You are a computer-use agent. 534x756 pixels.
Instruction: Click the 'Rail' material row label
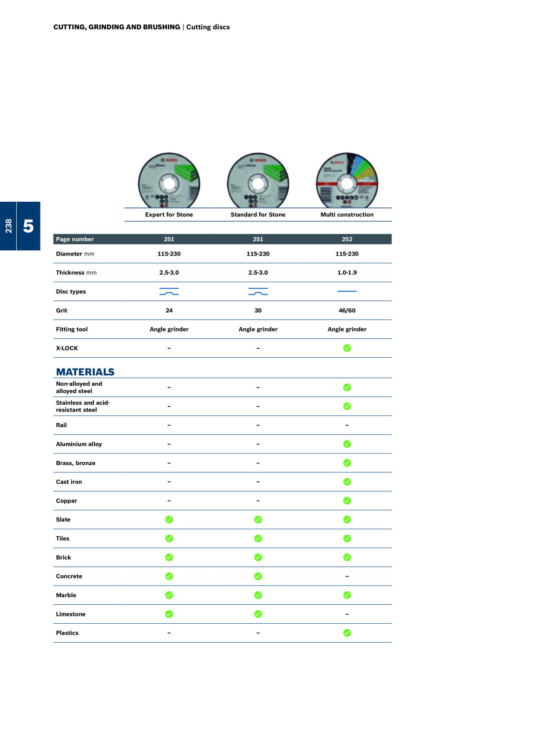point(61,425)
